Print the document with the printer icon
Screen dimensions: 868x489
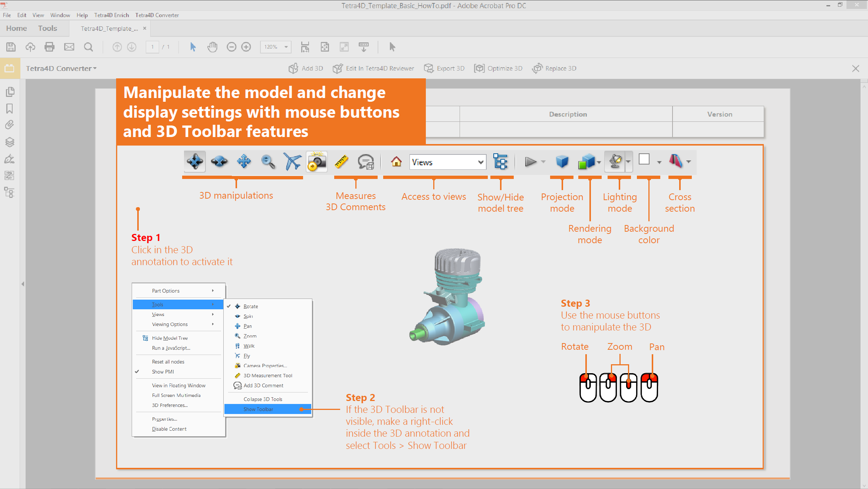pyautogui.click(x=49, y=47)
